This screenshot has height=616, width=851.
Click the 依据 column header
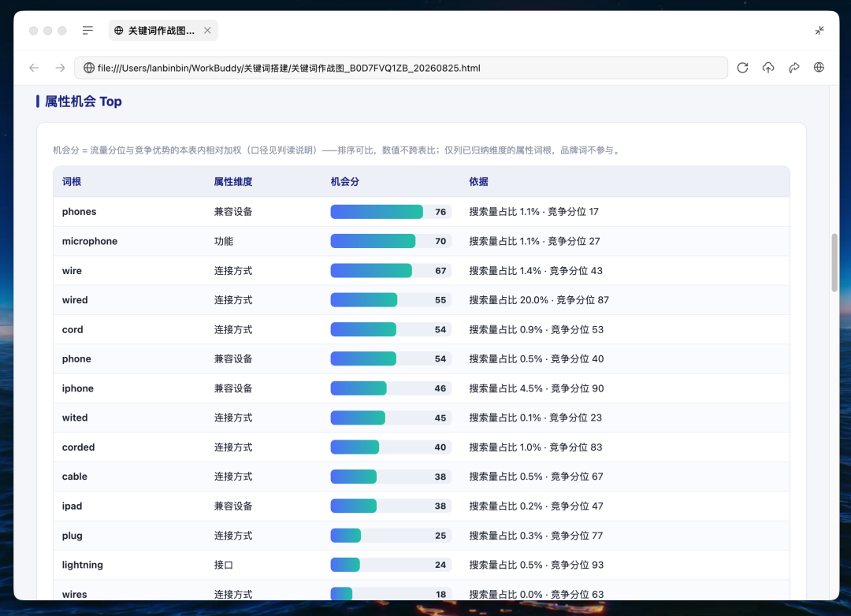pos(479,182)
